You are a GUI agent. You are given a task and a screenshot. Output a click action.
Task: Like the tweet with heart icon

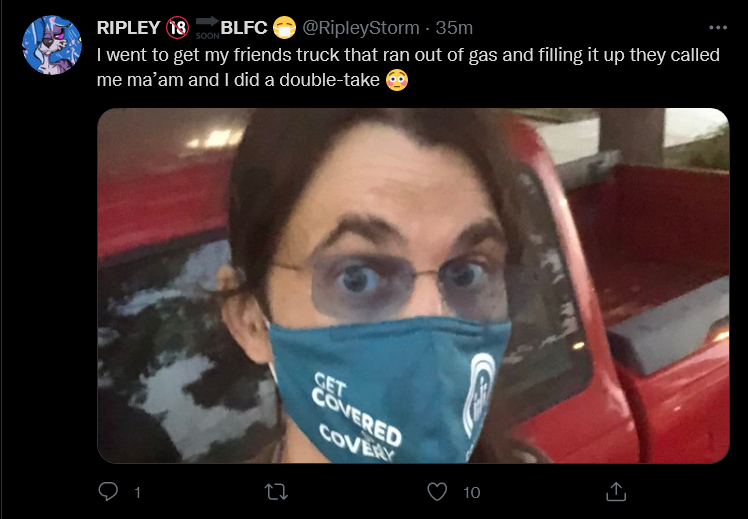pyautogui.click(x=437, y=492)
